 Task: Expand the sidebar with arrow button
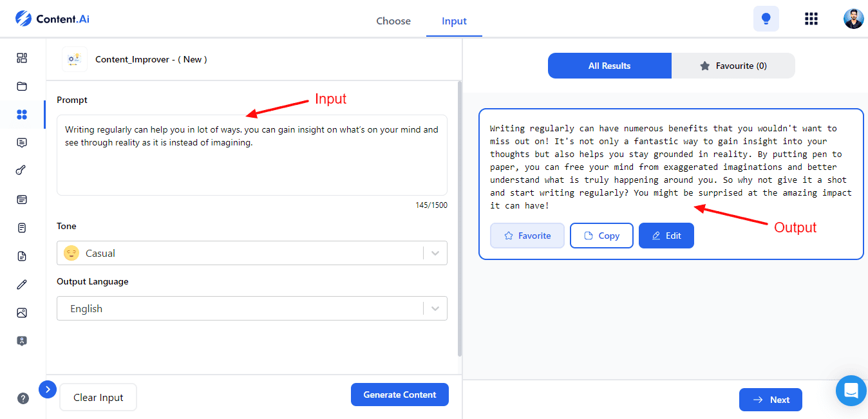coord(48,389)
